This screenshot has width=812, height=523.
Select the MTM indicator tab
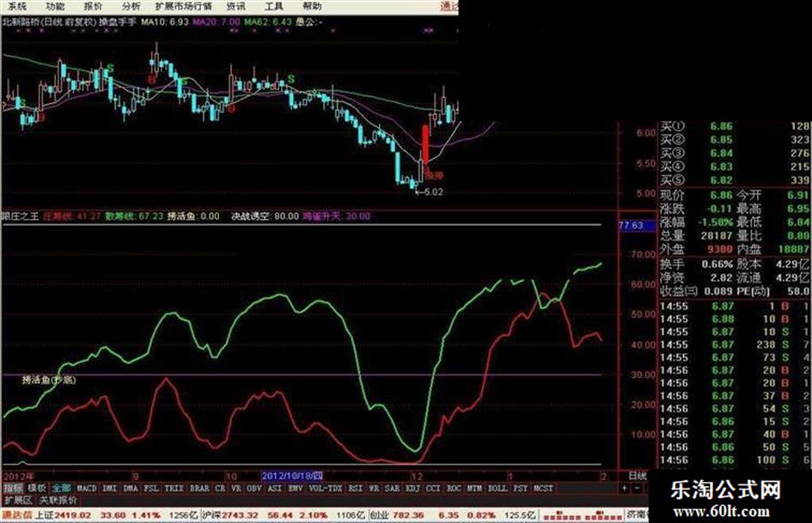click(474, 489)
